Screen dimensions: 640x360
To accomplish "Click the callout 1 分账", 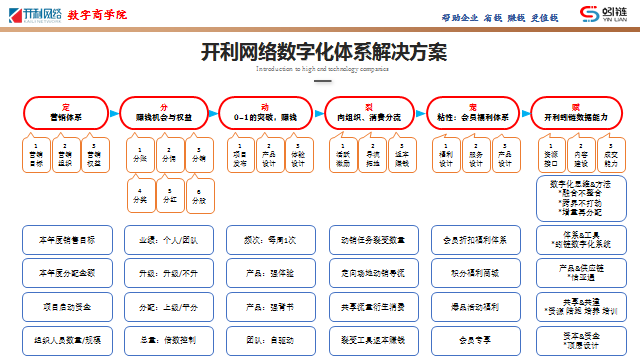I will pyautogui.click(x=140, y=154).
